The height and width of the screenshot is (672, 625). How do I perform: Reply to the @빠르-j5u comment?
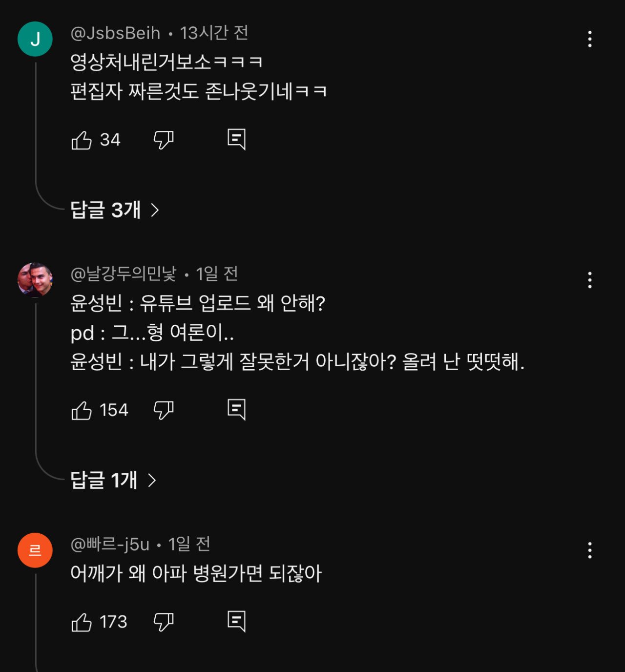[x=237, y=622]
